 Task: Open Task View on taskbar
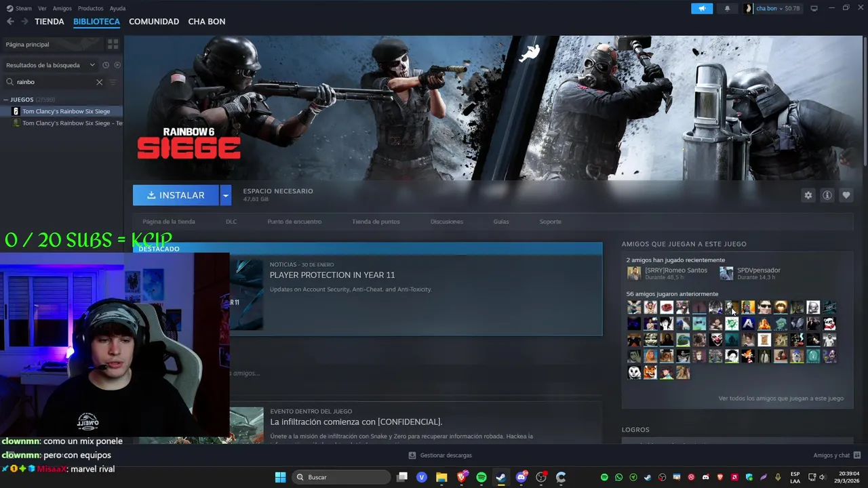(402, 477)
